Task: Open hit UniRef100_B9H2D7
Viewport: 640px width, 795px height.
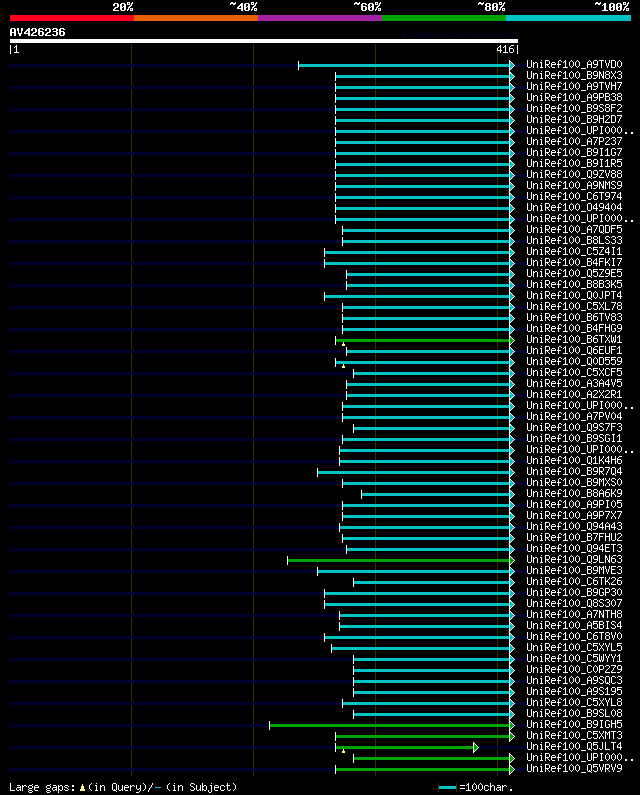Action: coord(574,120)
